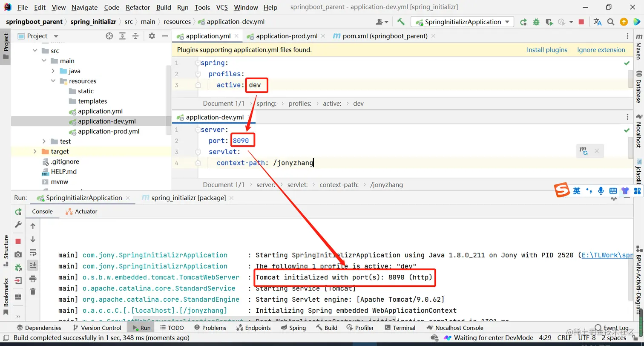
Task: Open the Navigate menu
Action: [x=84, y=7]
